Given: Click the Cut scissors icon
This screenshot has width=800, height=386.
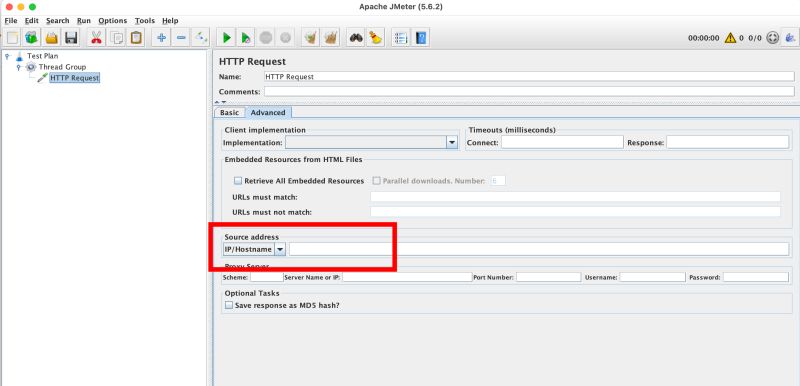Looking at the screenshot, I should coord(96,38).
